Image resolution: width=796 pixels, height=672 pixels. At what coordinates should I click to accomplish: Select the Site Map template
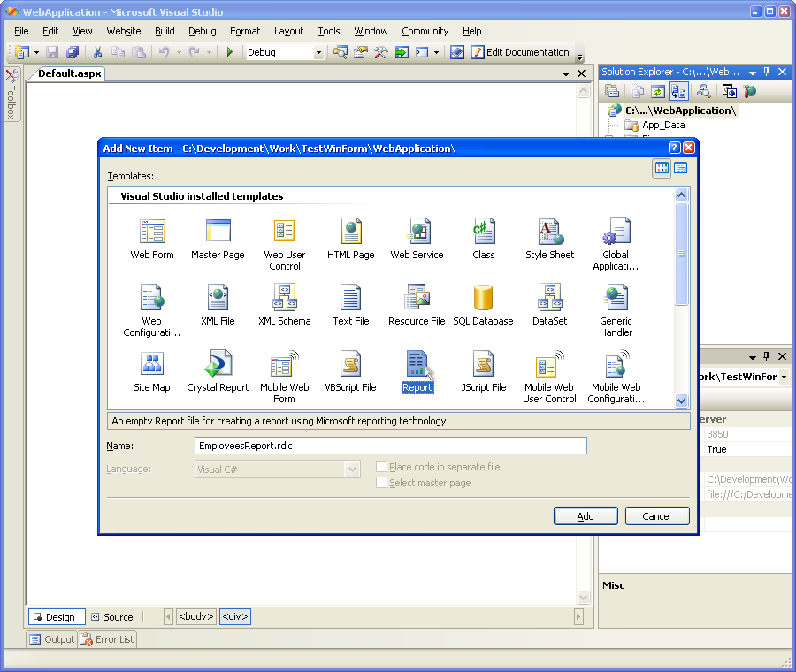point(152,365)
